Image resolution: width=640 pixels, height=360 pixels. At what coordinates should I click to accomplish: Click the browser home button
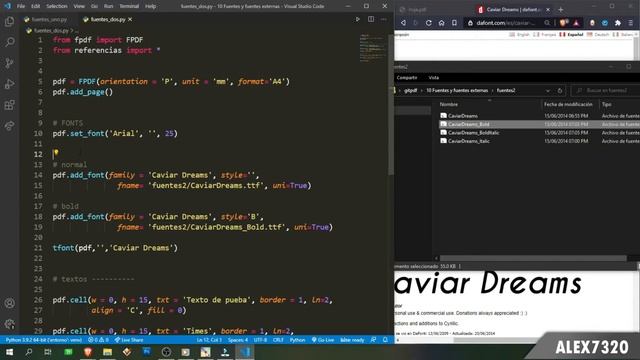tap(441, 23)
